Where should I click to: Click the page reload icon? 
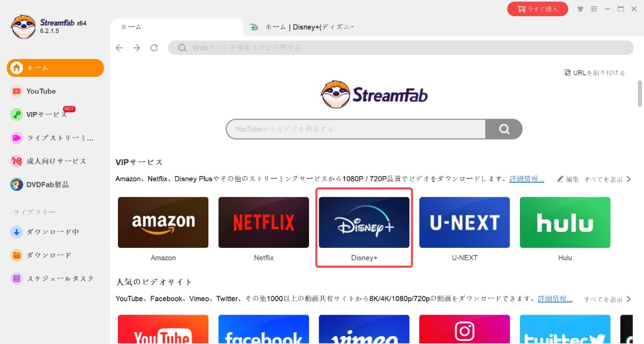click(x=154, y=48)
